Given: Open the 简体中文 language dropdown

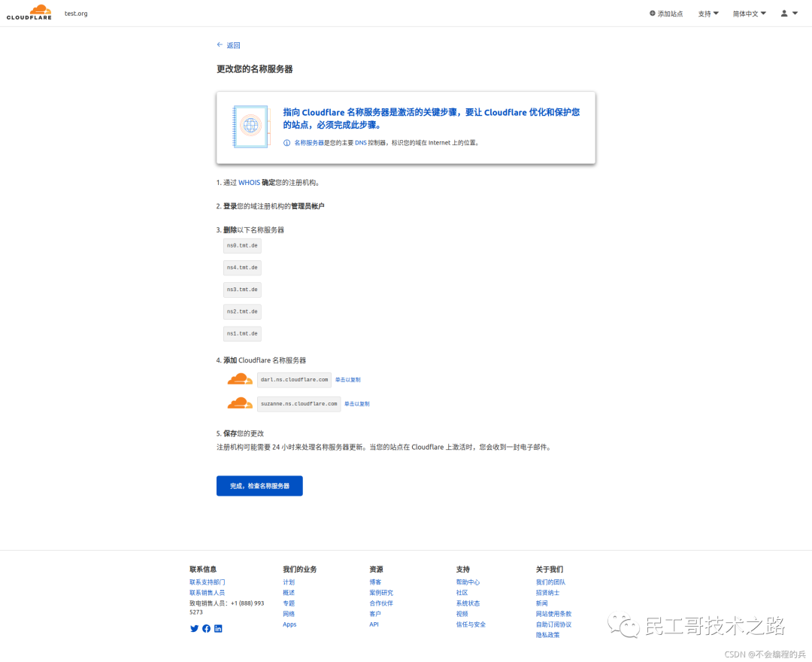Looking at the screenshot, I should tap(749, 14).
